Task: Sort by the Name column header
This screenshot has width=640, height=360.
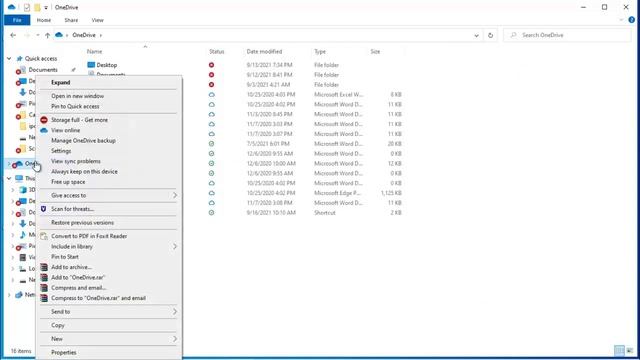Action: point(94,51)
